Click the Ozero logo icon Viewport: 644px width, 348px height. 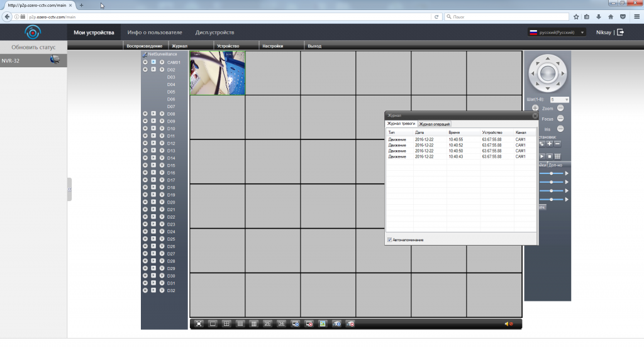point(33,32)
